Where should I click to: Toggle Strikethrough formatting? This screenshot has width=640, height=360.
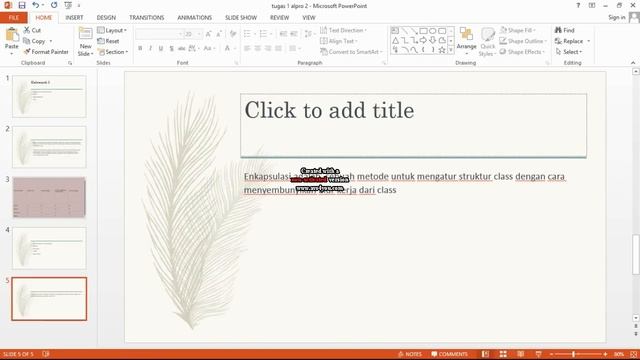tap(182, 49)
